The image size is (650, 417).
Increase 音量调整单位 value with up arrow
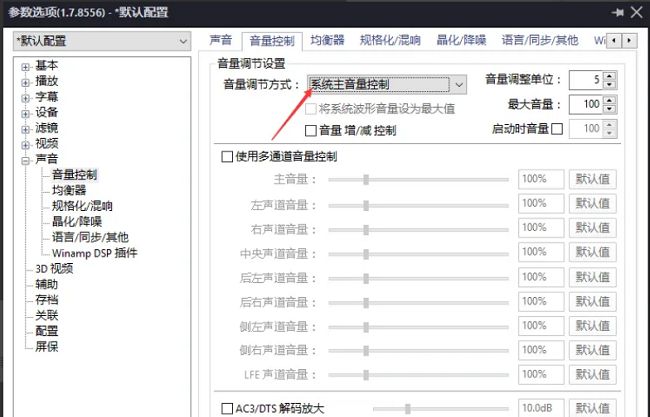click(609, 76)
